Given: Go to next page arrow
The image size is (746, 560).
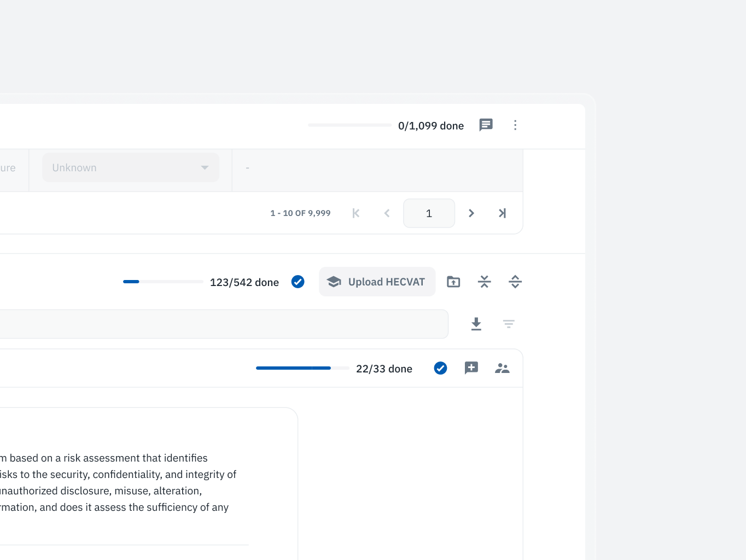Looking at the screenshot, I should [471, 213].
